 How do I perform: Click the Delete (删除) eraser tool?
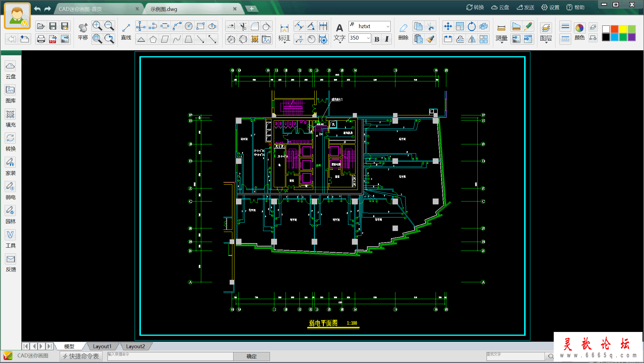click(403, 32)
